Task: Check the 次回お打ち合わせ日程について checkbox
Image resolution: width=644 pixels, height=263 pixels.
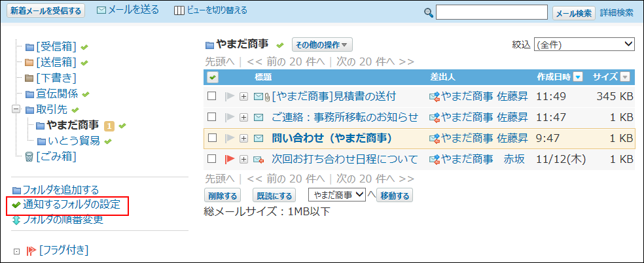Action: click(x=211, y=159)
